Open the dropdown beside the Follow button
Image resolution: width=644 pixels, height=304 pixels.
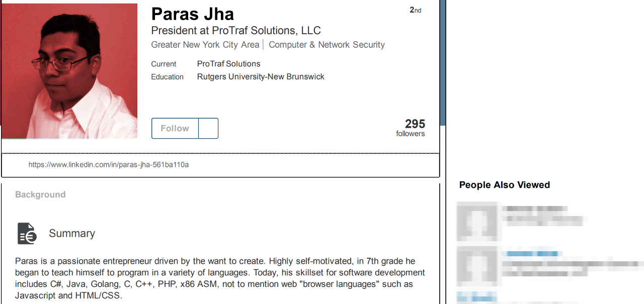pyautogui.click(x=208, y=129)
